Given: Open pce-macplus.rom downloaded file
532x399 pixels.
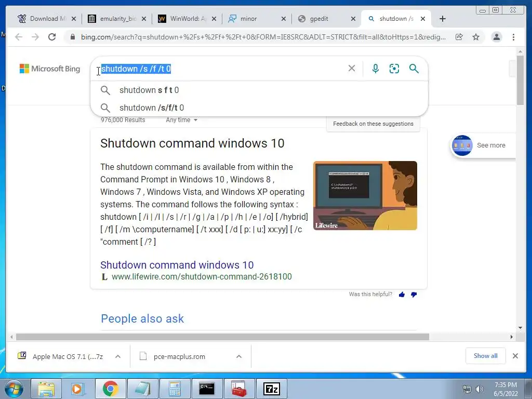Looking at the screenshot, I should pos(179,356).
